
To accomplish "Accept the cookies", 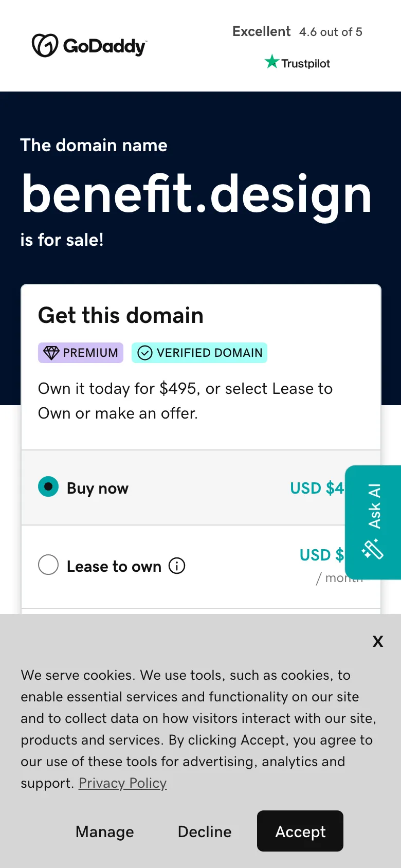I will pyautogui.click(x=300, y=831).
